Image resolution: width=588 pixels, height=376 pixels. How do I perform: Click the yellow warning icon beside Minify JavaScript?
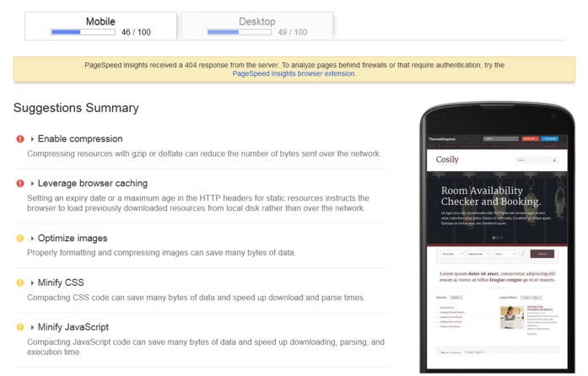20,327
